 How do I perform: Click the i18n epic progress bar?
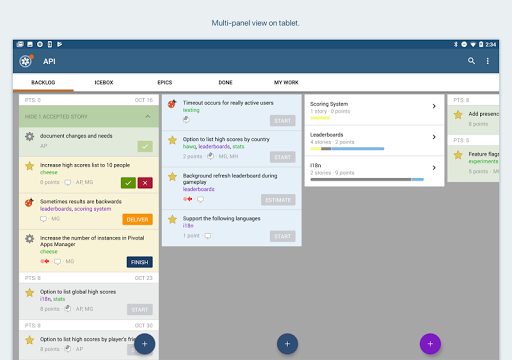click(x=367, y=179)
